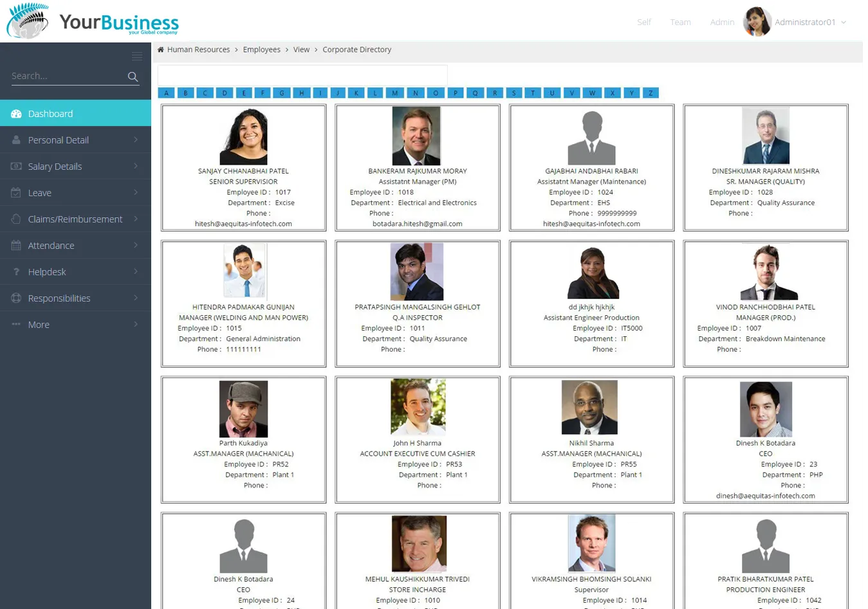Click the directory search text box
Screen dimensions: 868x609
coord(302,75)
